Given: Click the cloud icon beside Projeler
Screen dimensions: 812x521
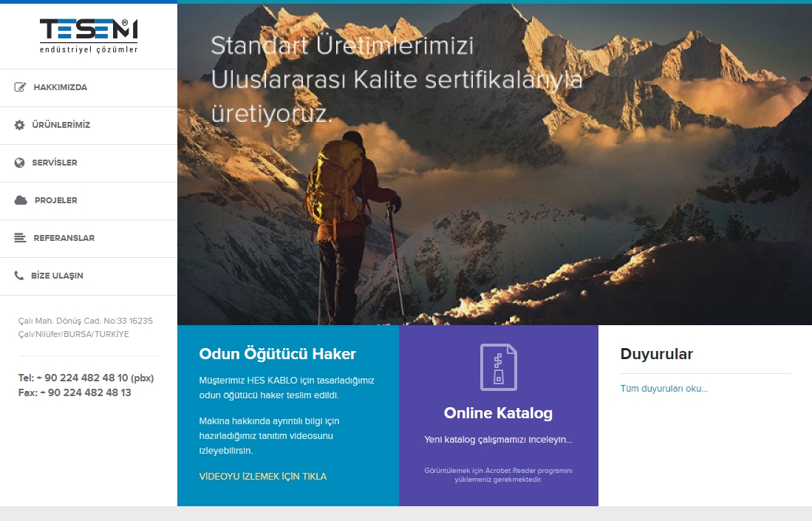Looking at the screenshot, I should pos(21,200).
